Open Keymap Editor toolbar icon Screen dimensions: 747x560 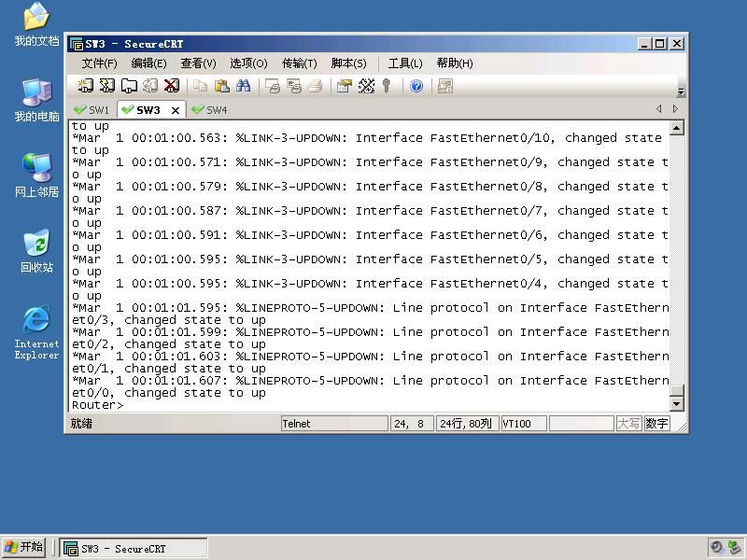click(366, 86)
